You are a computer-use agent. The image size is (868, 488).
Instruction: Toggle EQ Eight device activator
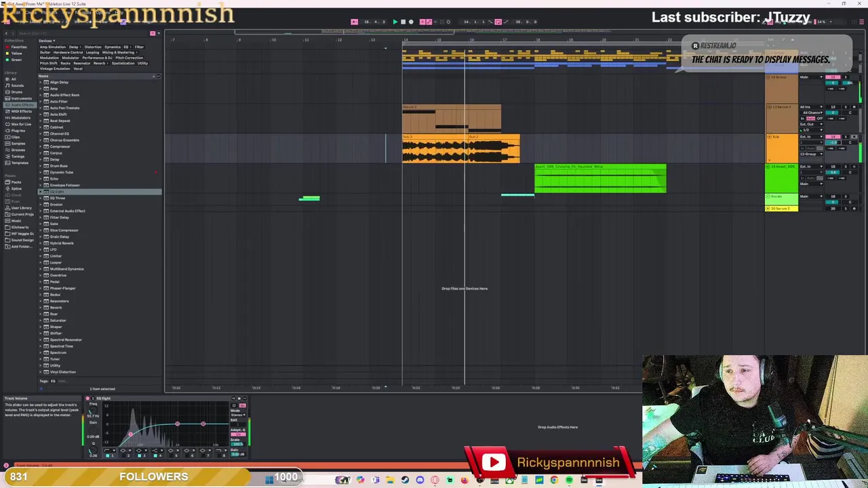[88, 399]
